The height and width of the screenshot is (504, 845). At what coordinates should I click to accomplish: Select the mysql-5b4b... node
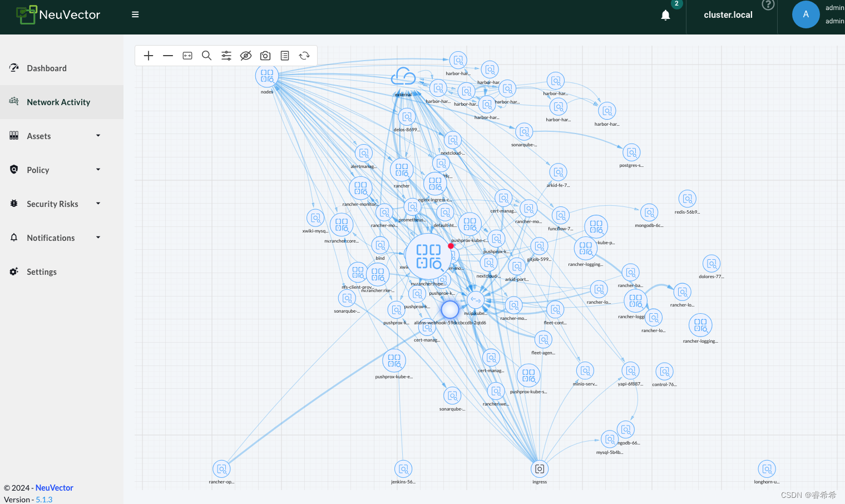pos(610,439)
